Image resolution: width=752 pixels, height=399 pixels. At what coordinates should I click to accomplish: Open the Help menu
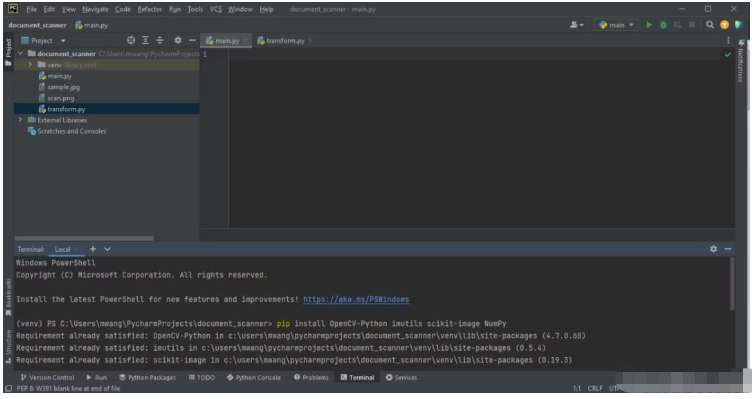coord(266,9)
